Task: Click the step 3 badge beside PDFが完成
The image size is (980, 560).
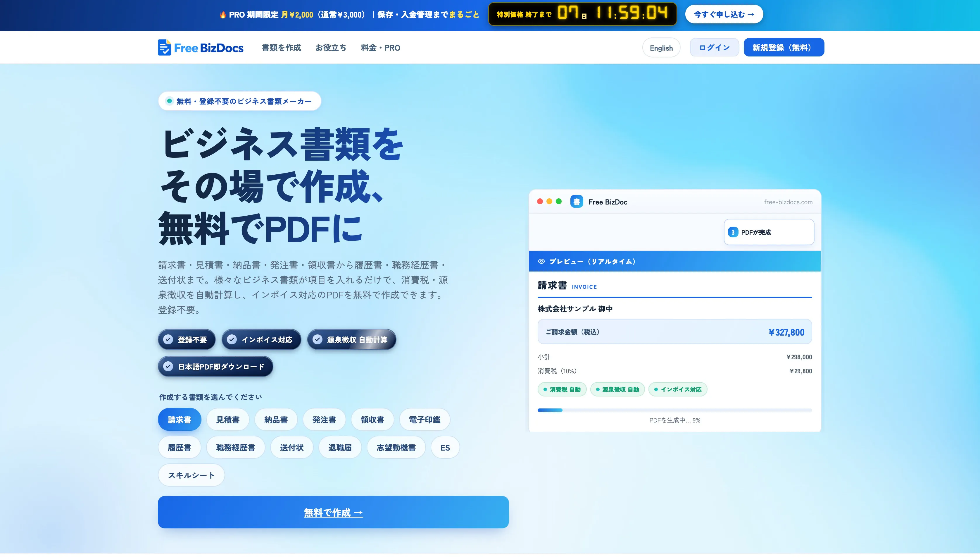Action: click(x=733, y=232)
